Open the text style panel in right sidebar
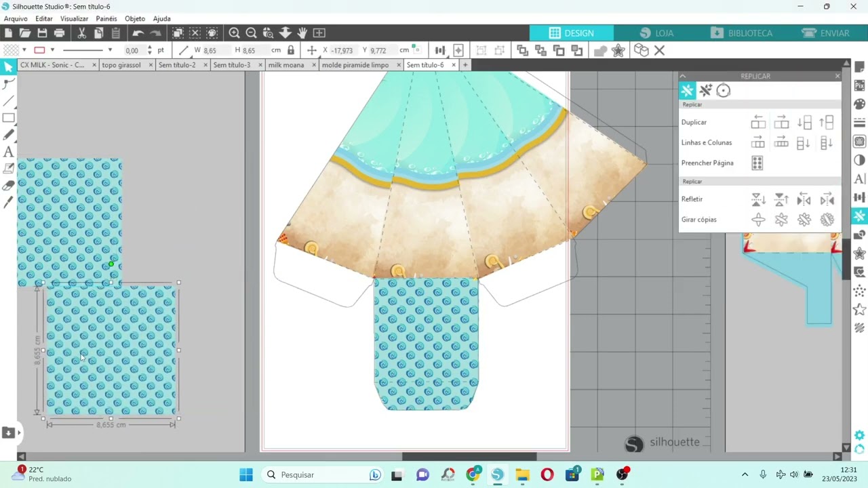Image resolution: width=868 pixels, height=488 pixels. 859,179
